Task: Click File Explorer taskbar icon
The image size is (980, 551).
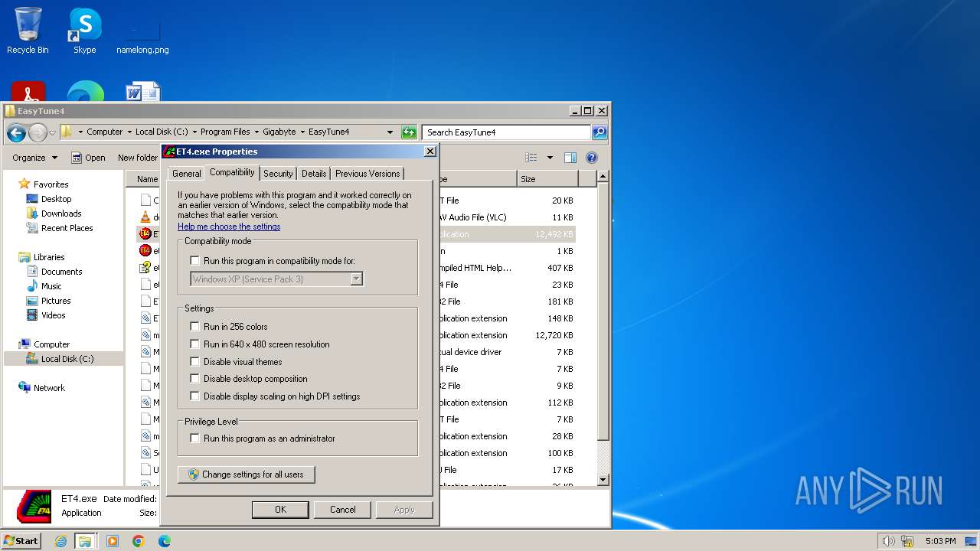Action: pos(84,541)
